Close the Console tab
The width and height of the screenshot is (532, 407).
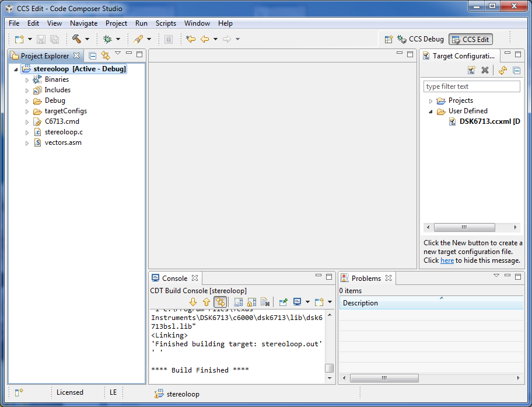pos(195,278)
